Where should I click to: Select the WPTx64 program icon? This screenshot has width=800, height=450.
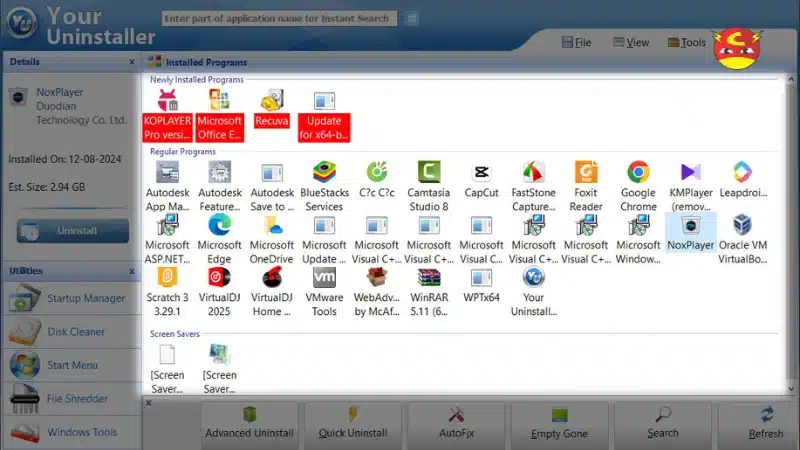481,277
